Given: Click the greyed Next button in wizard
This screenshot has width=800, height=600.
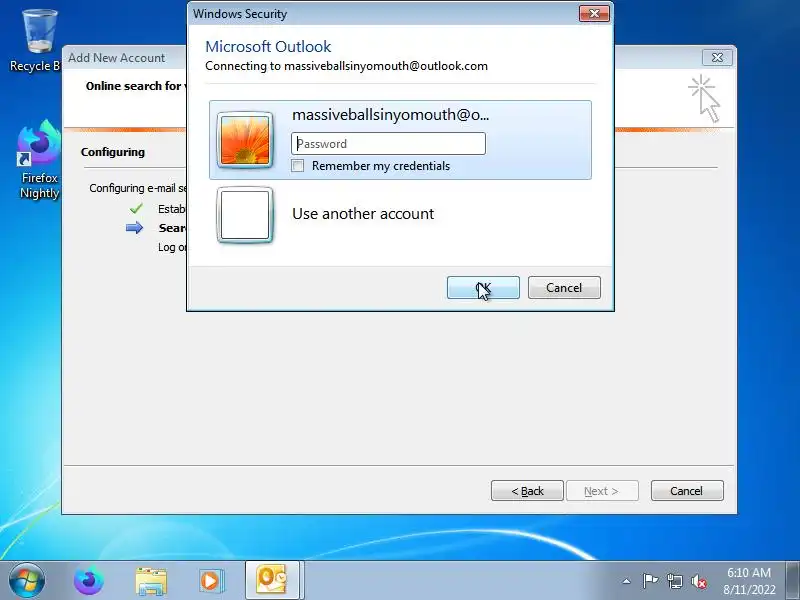Looking at the screenshot, I should [x=602, y=491].
